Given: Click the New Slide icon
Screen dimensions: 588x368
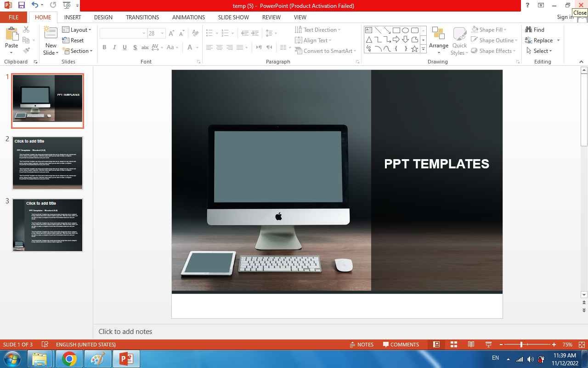Looking at the screenshot, I should 51,35.
